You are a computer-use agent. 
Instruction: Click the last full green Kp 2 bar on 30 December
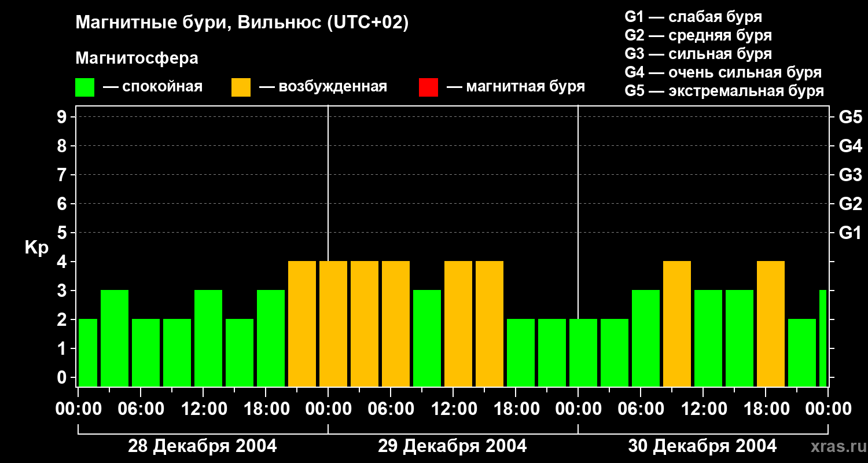(802, 353)
